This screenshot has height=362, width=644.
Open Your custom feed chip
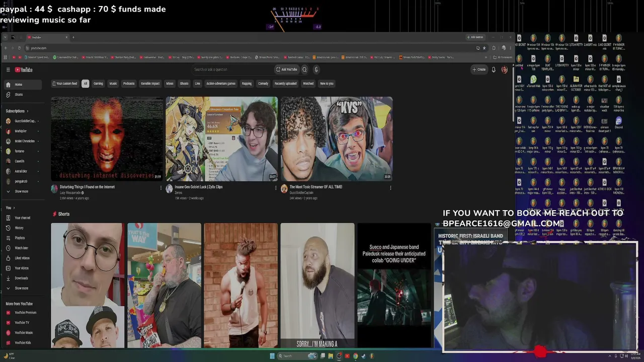coord(65,83)
